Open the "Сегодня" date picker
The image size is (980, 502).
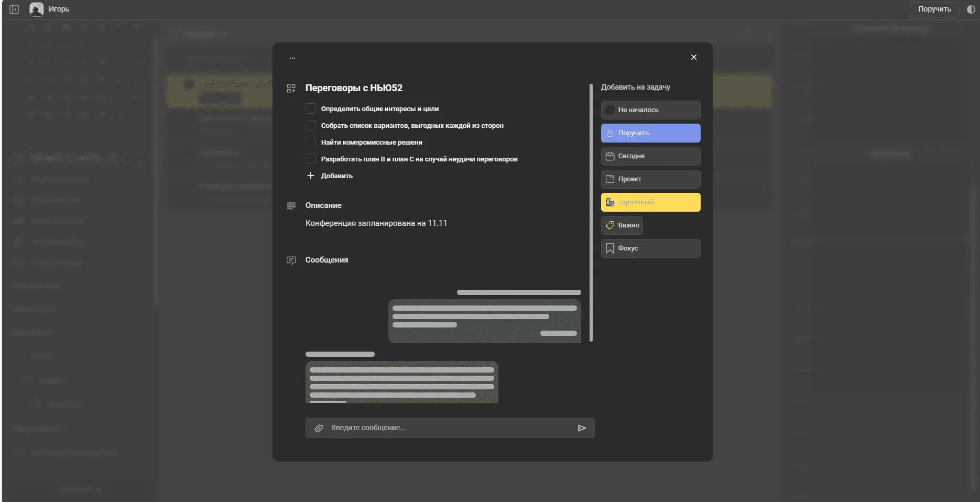tap(650, 156)
